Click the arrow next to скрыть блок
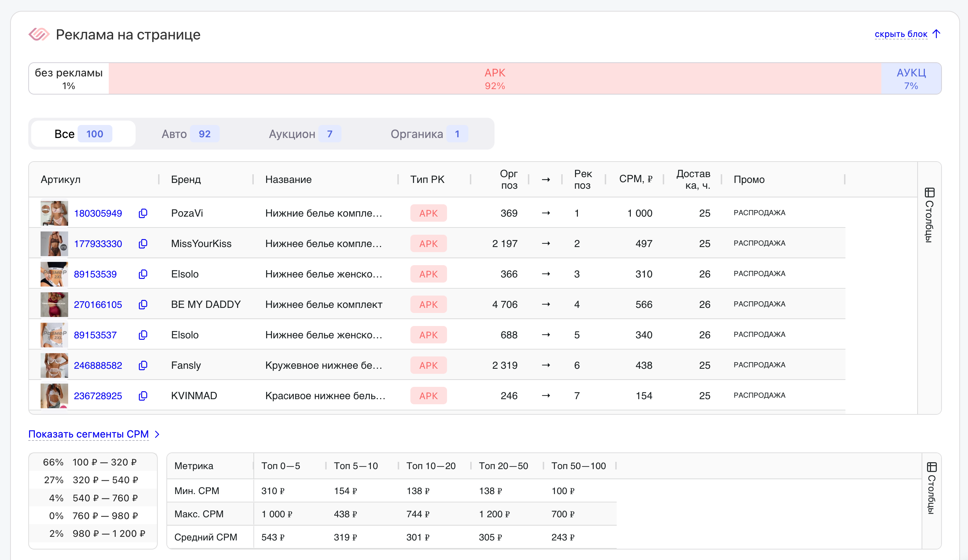The image size is (968, 560). (x=936, y=34)
